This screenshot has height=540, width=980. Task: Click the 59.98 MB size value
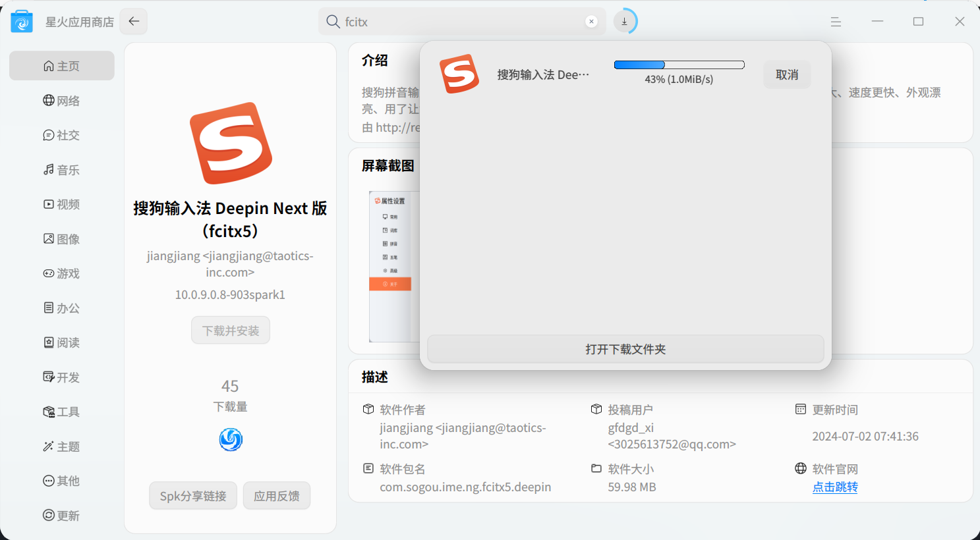[632, 487]
